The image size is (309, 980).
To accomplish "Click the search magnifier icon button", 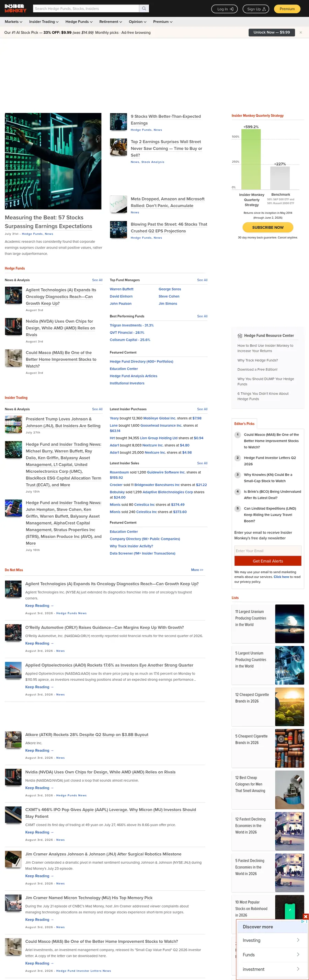I will pyautogui.click(x=144, y=8).
